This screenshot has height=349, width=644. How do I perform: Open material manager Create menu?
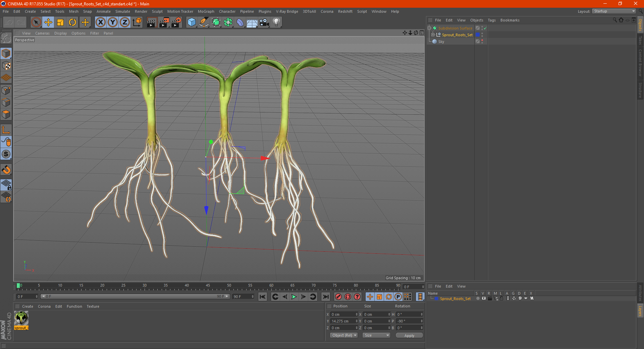pos(28,306)
